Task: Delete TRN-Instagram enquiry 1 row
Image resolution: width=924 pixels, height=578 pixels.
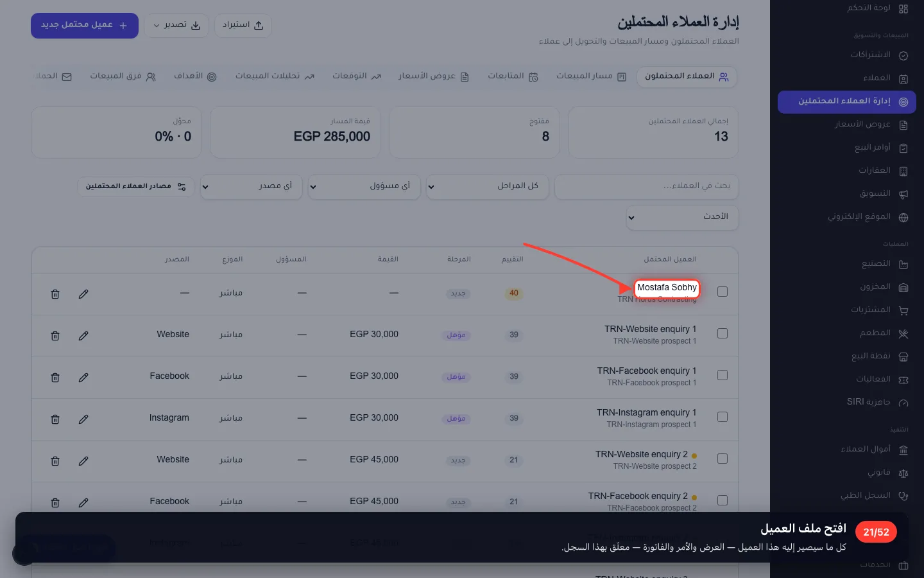Action: coord(55,419)
